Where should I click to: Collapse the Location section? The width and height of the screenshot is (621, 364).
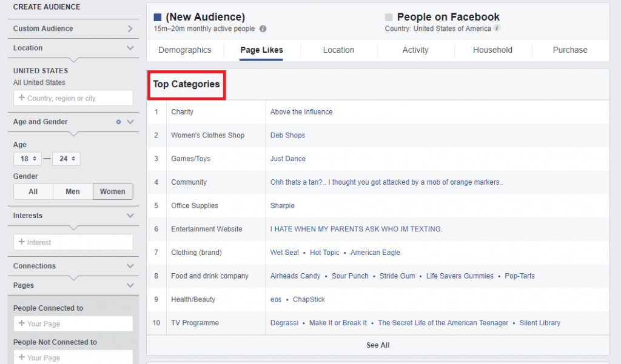point(130,48)
